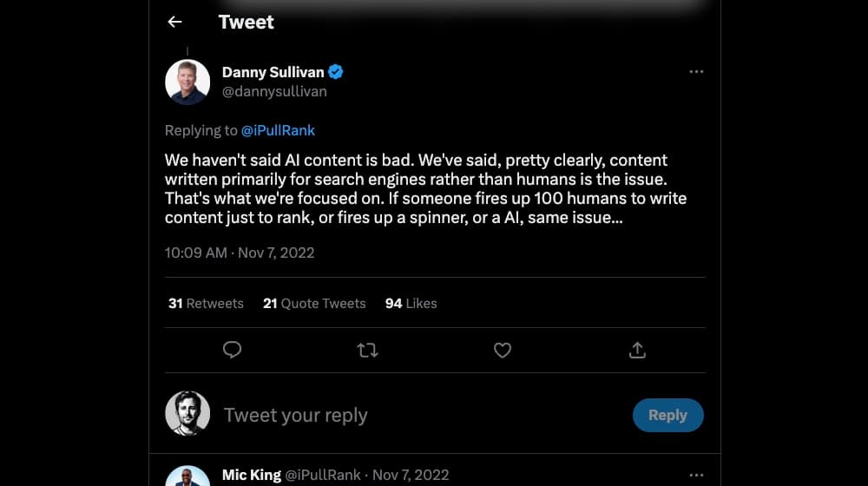Click Danny Sullivan's verified badge

335,72
